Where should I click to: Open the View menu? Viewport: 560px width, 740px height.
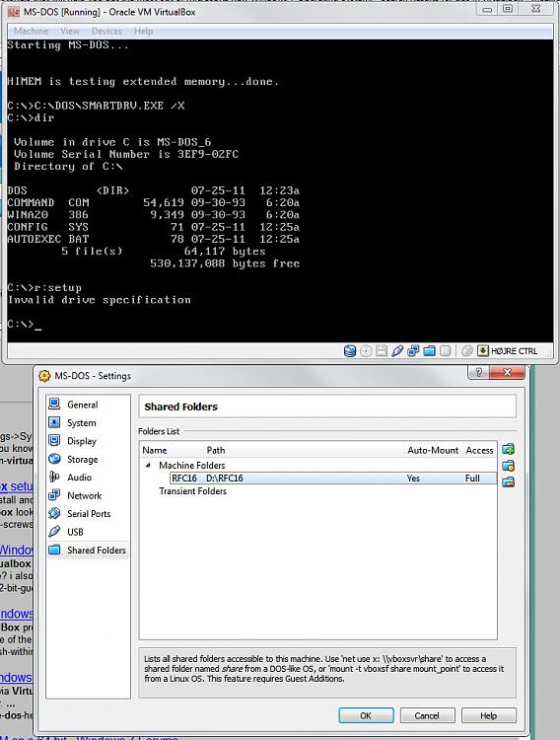click(x=70, y=32)
